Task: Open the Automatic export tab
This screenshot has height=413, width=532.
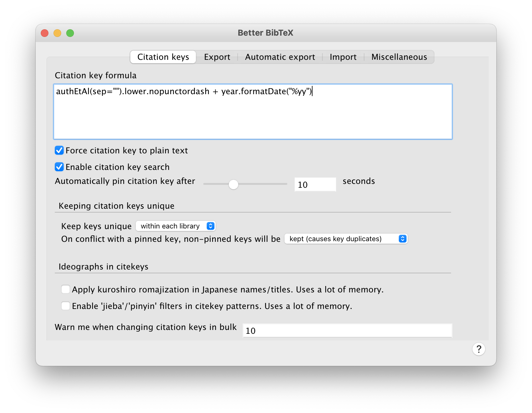Action: click(280, 57)
